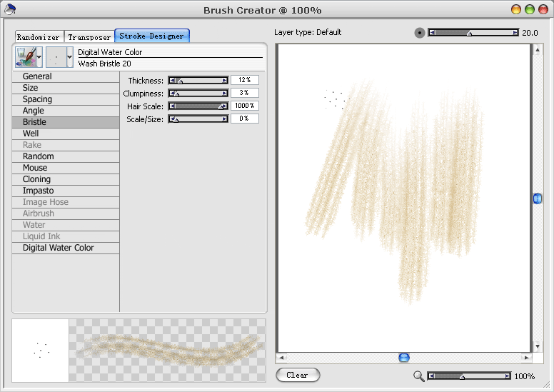This screenshot has width=554, height=392.
Task: Click the vertical scrollbar blue thumb
Action: 538,198
